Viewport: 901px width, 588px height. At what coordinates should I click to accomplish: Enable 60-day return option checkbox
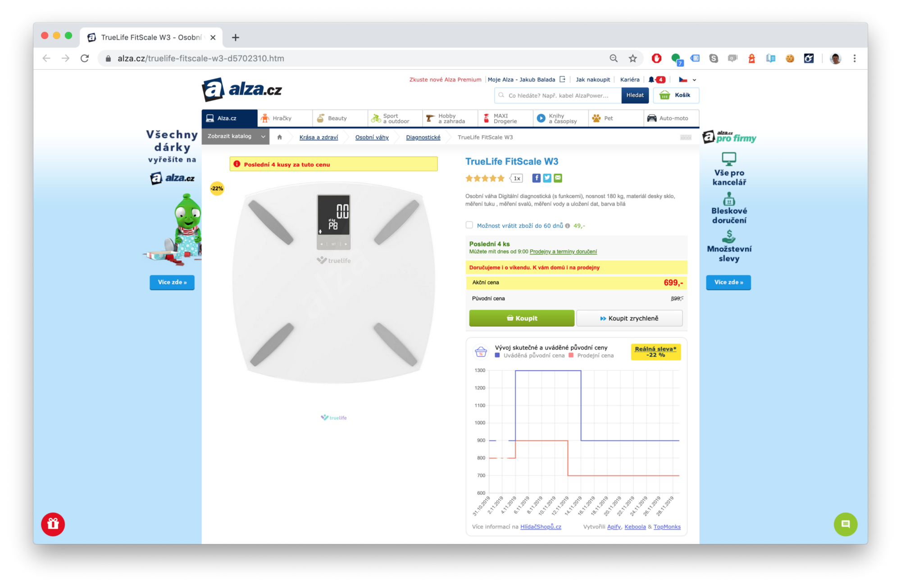click(x=469, y=225)
